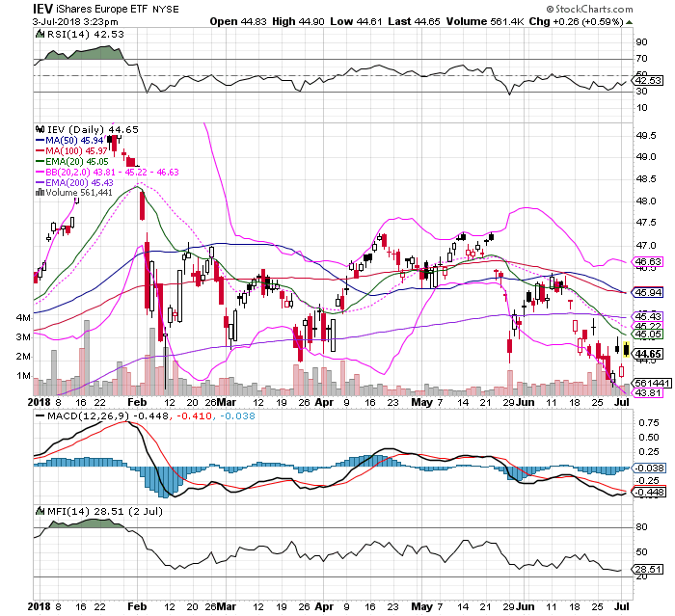Click the IEV ticker symbol in title
The width and height of the screenshot is (675, 616).
[43, 9]
